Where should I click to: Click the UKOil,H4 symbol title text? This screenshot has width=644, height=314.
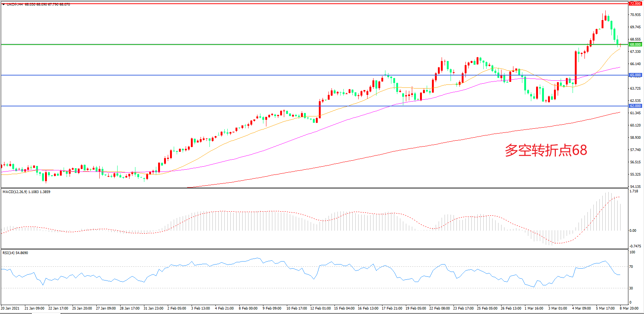click(x=15, y=4)
